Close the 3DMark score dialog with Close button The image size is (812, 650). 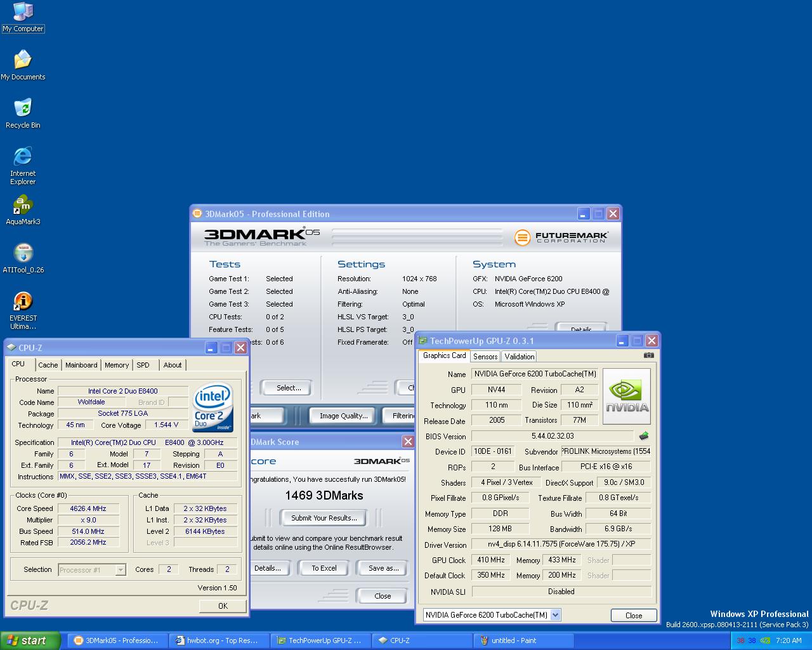click(383, 595)
